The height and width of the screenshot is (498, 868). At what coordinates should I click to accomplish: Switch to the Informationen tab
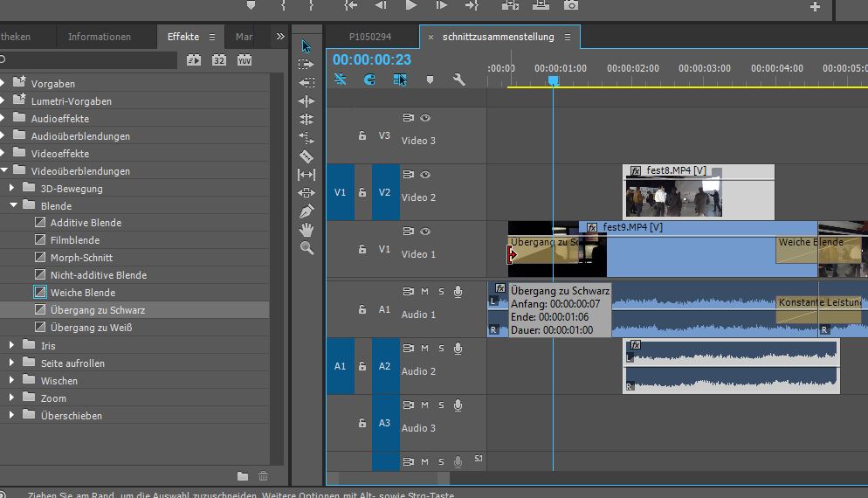[x=100, y=37]
